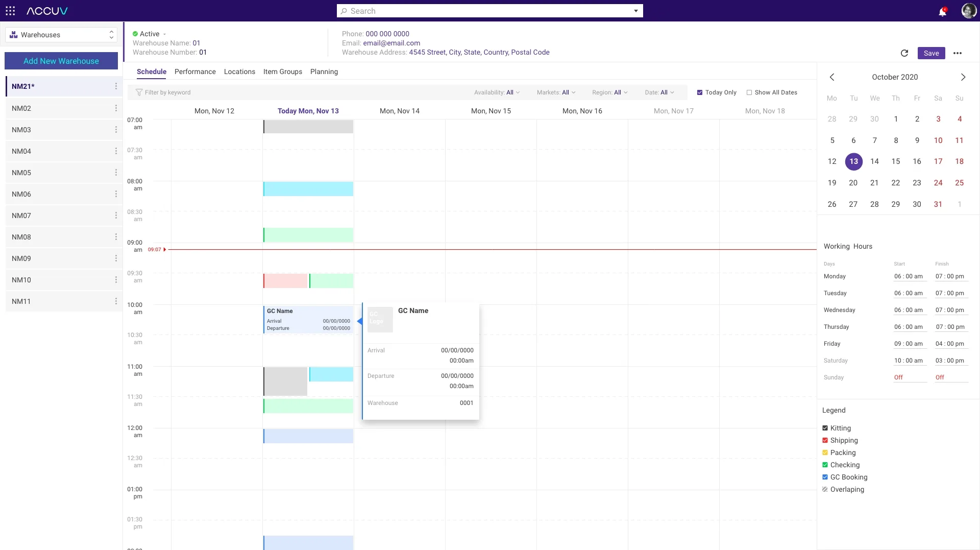Click the Filter by keyword field

(x=167, y=92)
